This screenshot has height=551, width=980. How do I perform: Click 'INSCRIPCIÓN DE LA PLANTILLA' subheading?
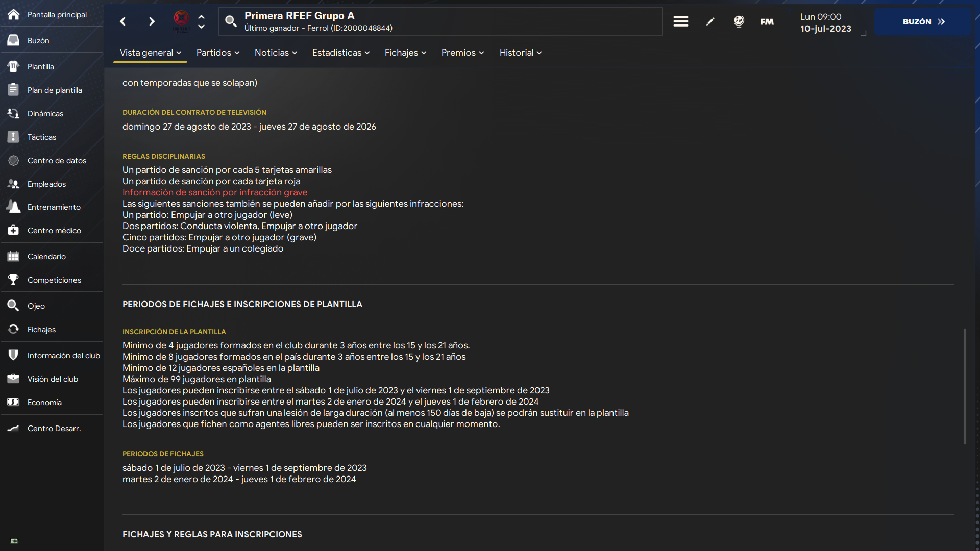click(174, 332)
